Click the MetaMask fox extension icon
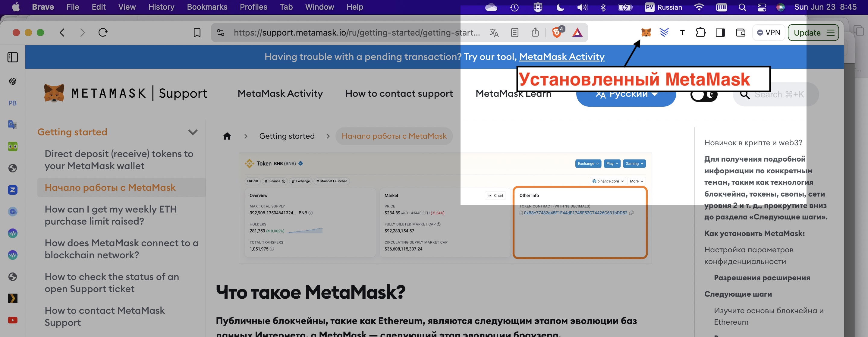This screenshot has width=868, height=337. point(646,32)
